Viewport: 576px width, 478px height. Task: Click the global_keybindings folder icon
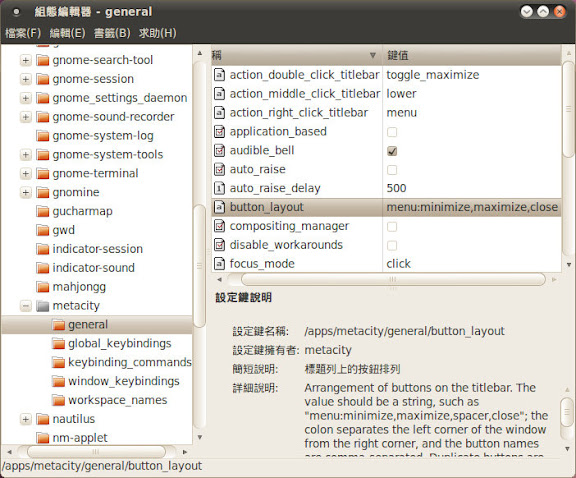click(x=58, y=344)
